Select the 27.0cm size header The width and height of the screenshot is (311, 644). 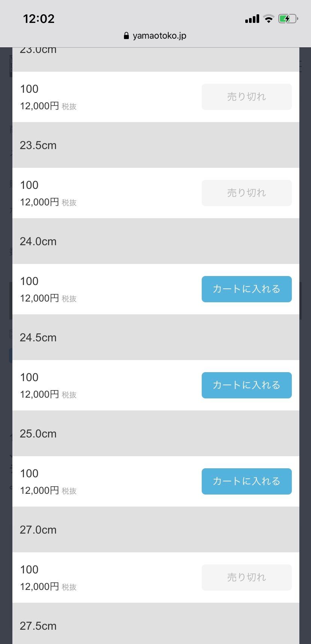pos(156,529)
